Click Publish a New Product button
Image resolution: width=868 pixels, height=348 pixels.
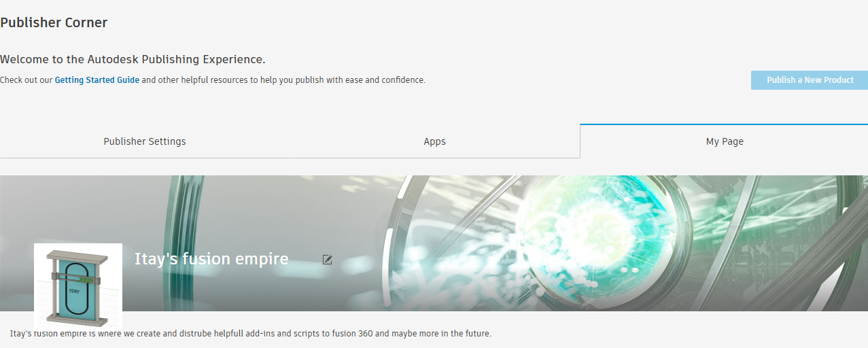810,80
